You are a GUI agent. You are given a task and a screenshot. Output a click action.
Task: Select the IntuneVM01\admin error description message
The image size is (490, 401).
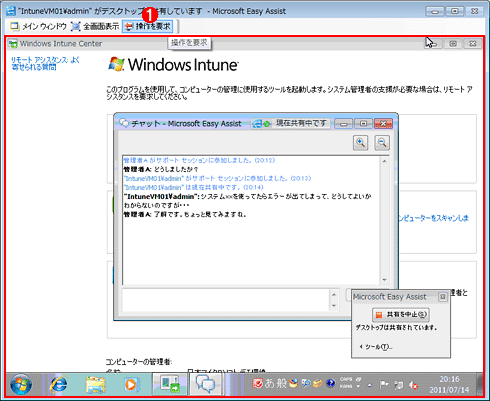tap(247, 201)
